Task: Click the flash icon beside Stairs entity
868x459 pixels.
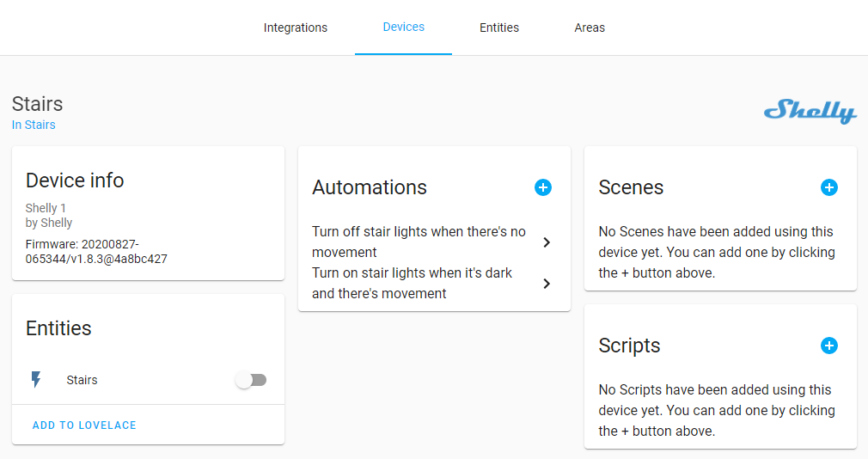Action: tap(36, 380)
